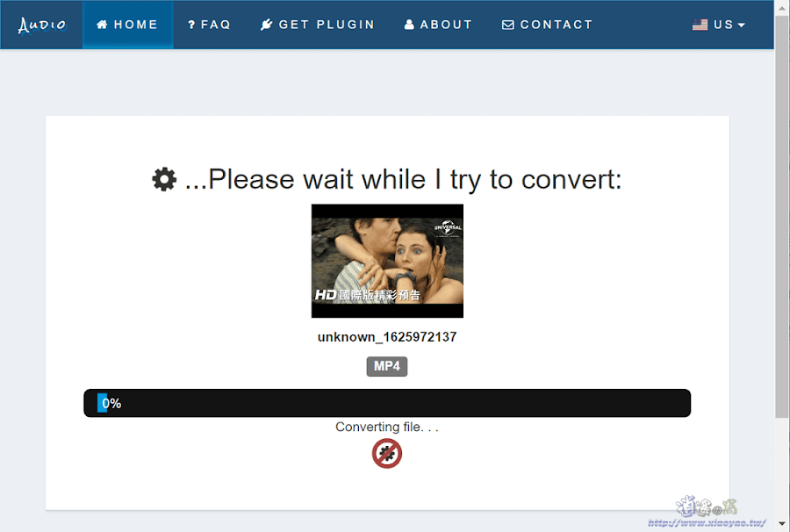Click the video thumbnail preview

coord(387,261)
